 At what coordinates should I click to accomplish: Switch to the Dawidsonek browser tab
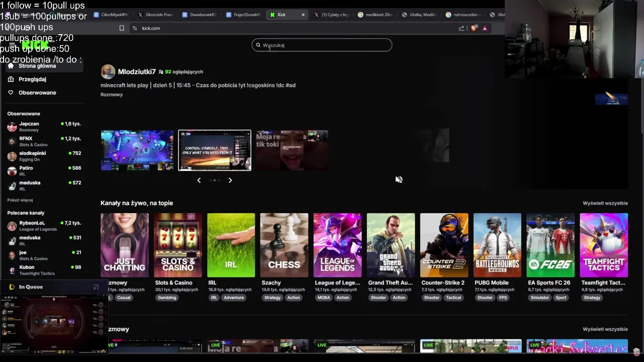[199, 15]
